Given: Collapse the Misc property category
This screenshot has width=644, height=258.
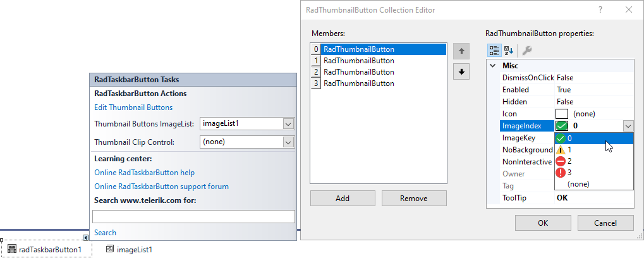Looking at the screenshot, I should click(492, 66).
